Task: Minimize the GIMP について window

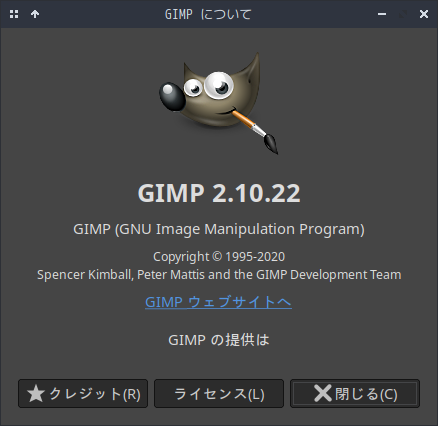Action: click(x=382, y=14)
